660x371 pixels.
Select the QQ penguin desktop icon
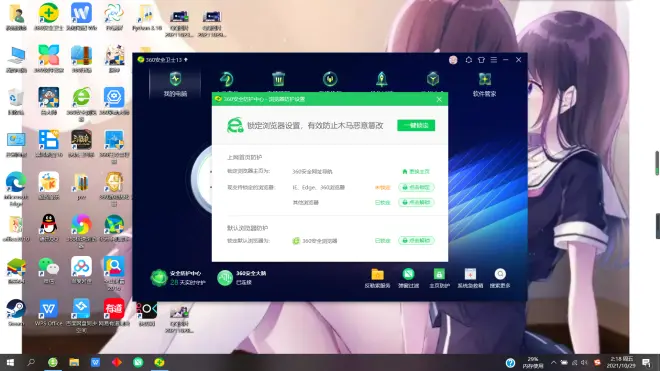pyautogui.click(x=48, y=228)
